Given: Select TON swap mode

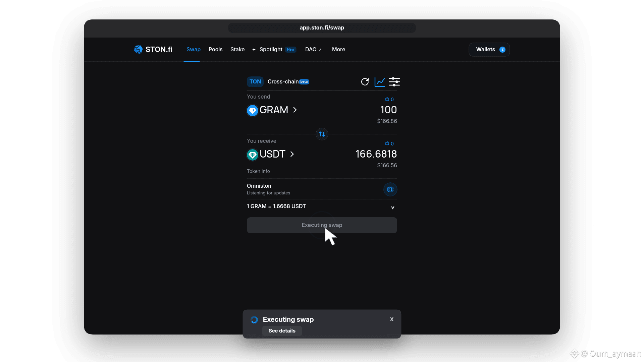Looking at the screenshot, I should 255,82.
